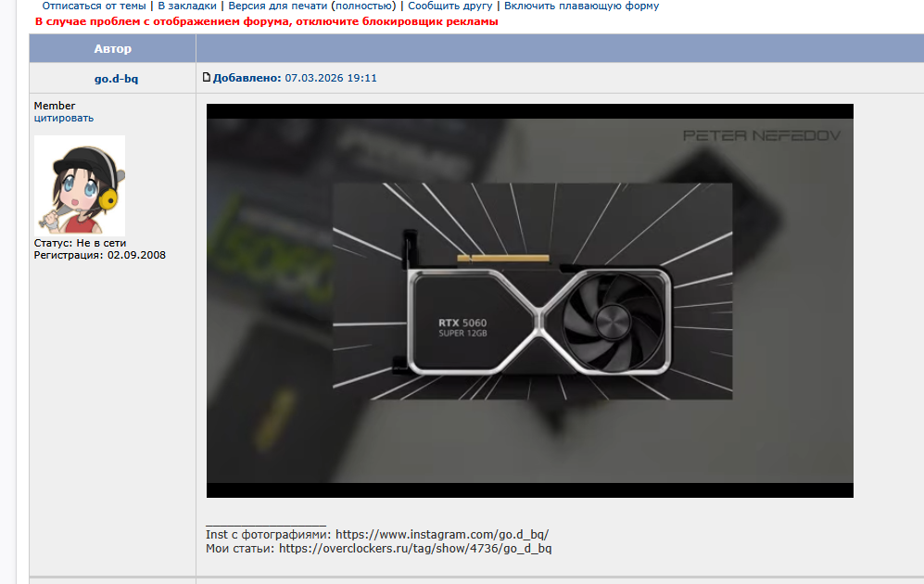The width and height of the screenshot is (924, 584).
Task: Open go.d-bq author profile link
Action: [116, 79]
